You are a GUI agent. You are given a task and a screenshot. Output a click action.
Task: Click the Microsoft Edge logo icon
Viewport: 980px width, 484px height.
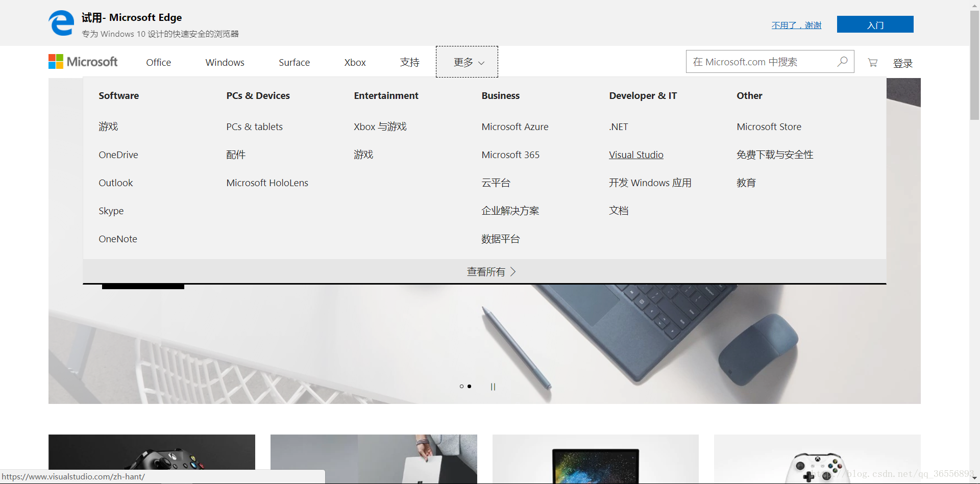click(61, 23)
